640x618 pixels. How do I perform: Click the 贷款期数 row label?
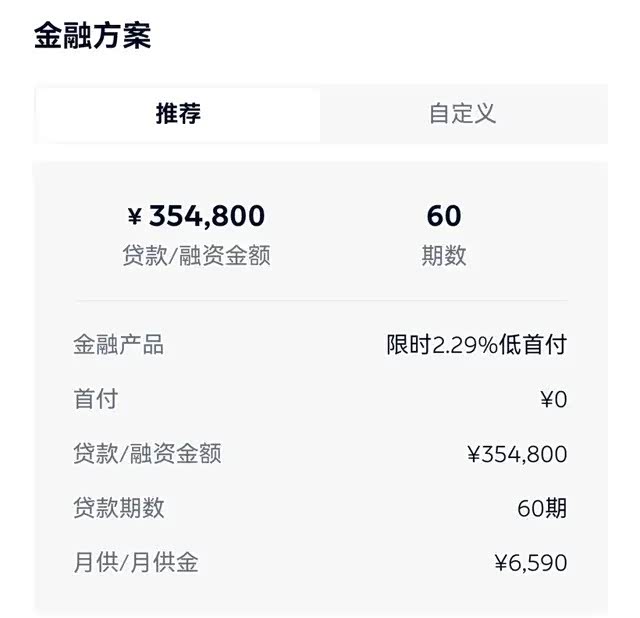click(118, 508)
